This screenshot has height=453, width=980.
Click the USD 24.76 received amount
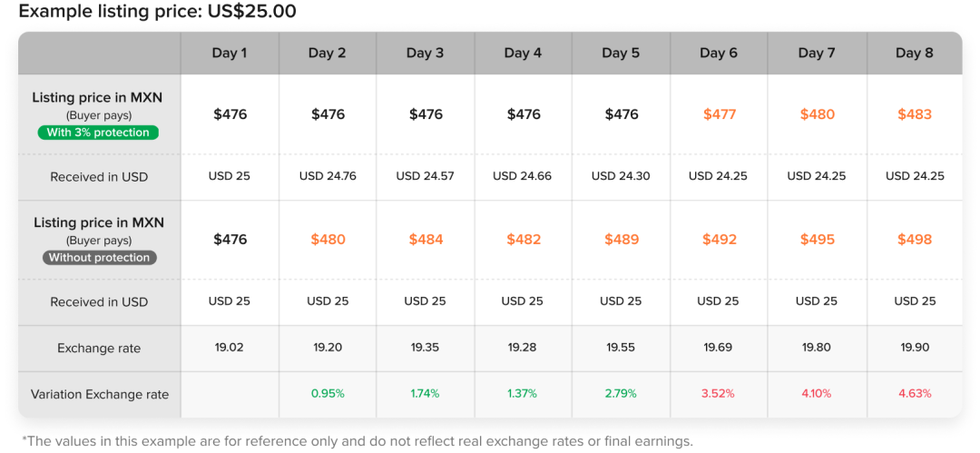[328, 176]
